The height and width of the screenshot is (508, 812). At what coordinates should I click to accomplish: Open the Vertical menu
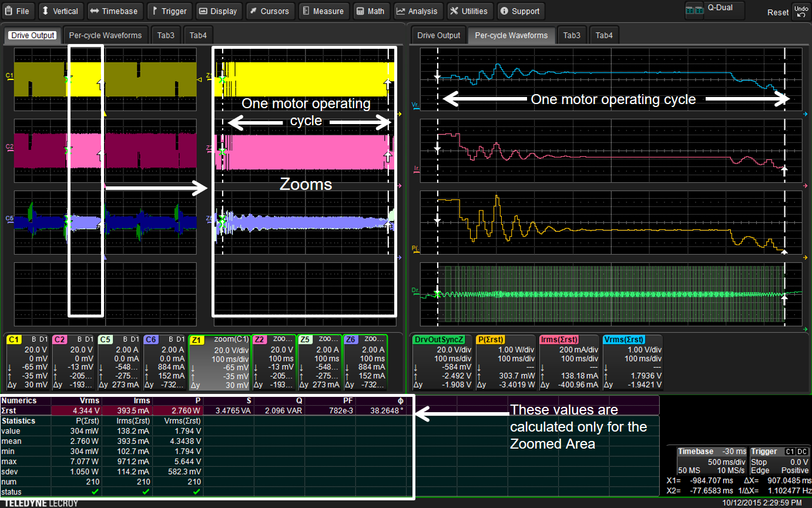(x=61, y=11)
